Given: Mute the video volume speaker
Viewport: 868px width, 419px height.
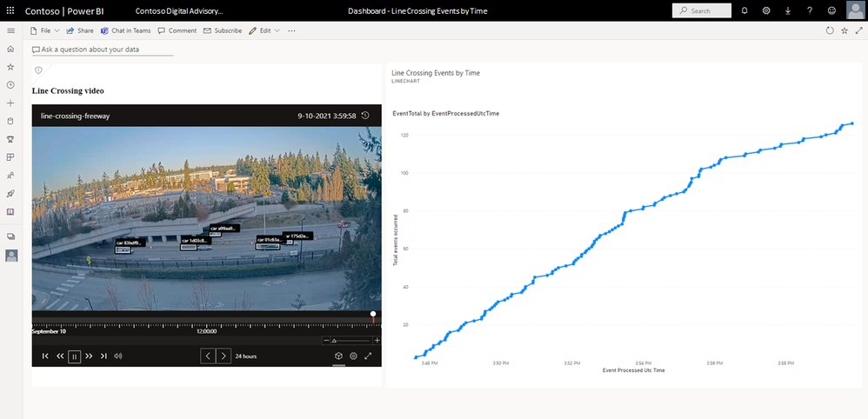Looking at the screenshot, I should (118, 356).
